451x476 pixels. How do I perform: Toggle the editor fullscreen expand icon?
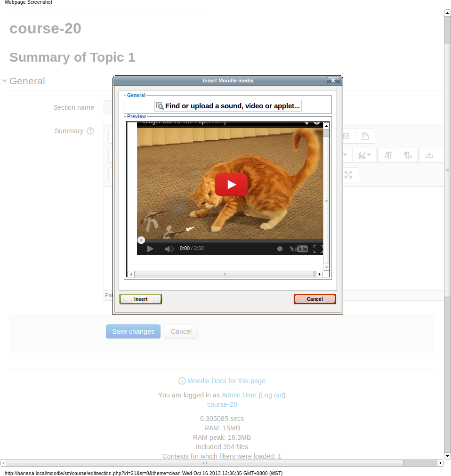[x=348, y=175]
